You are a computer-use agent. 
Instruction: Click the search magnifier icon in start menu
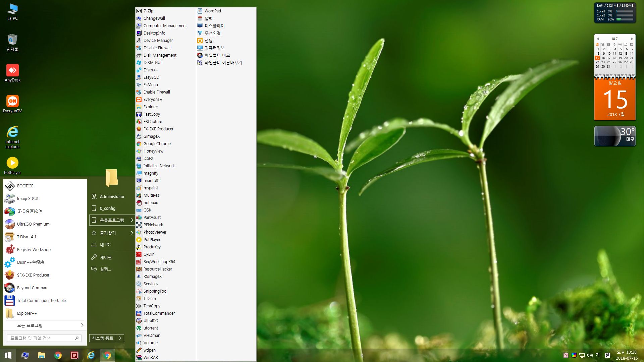77,338
